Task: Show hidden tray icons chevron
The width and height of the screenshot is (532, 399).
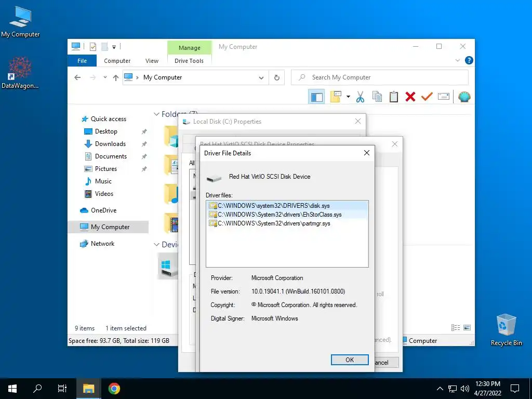Action: point(440,389)
